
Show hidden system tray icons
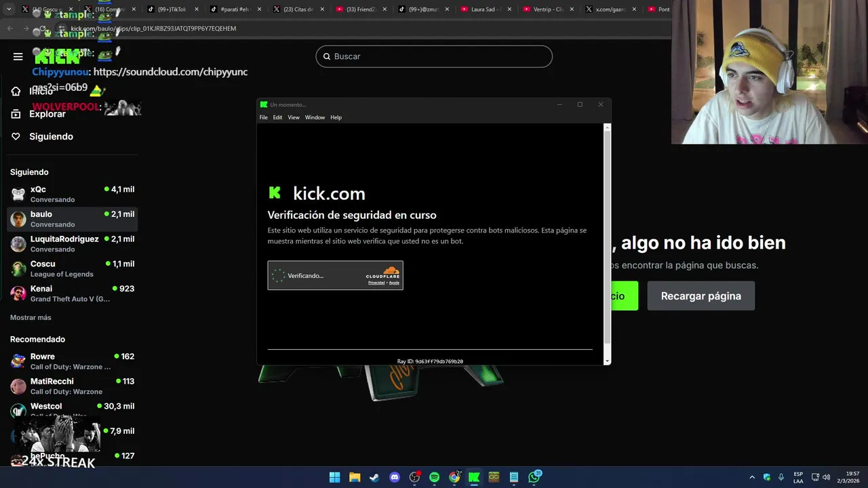(x=751, y=477)
